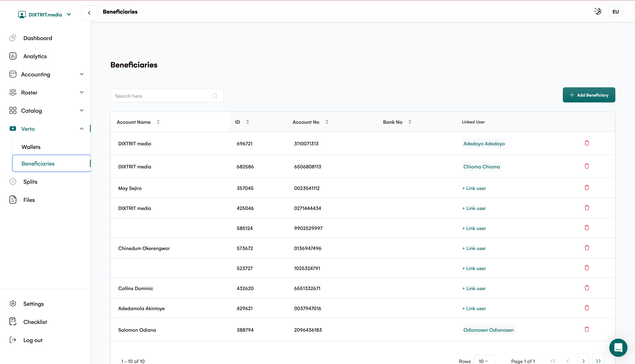Click the Dashboard pie chart icon
Screen dimensions: 635x364
(13, 38)
